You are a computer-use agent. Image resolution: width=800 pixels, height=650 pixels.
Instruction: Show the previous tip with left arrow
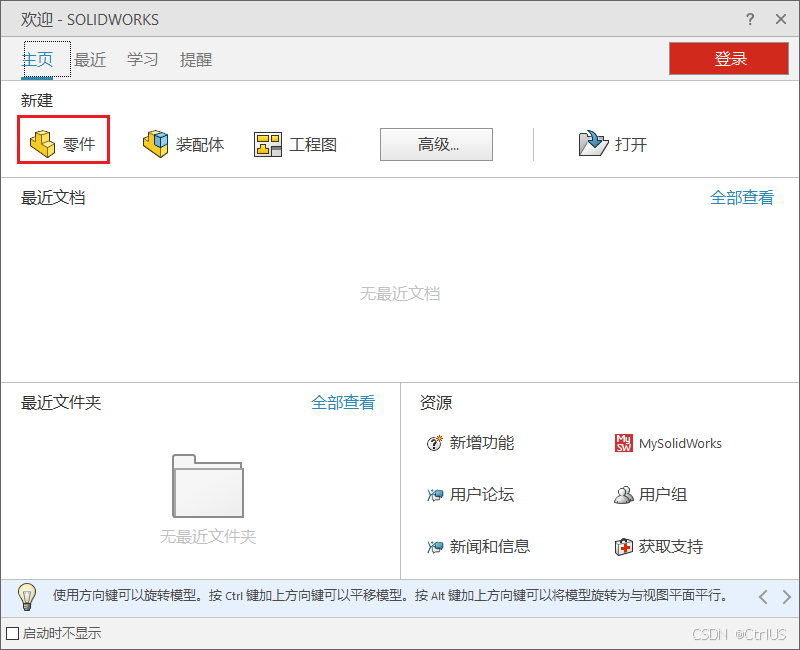763,597
